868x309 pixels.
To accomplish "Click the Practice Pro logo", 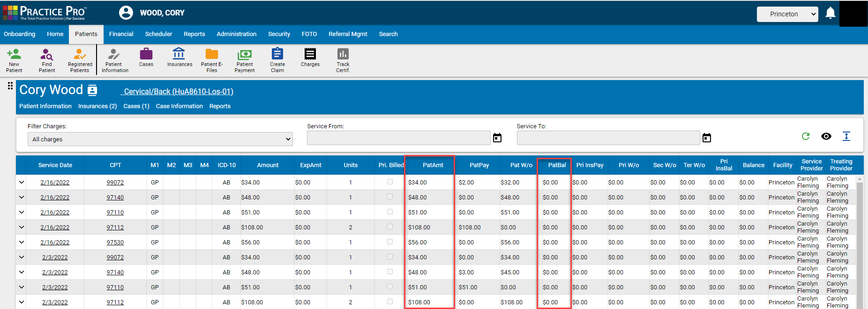I will [x=45, y=13].
